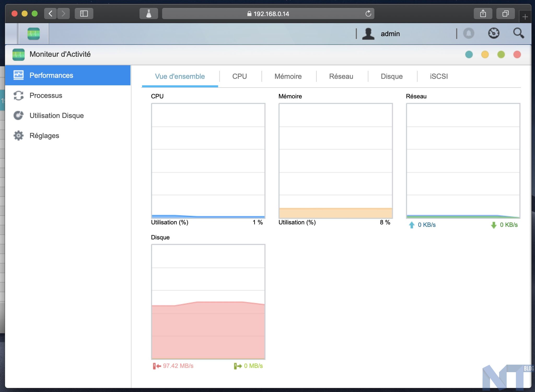Open the dashboard gauge icon
Viewport: 535px width, 392px height.
pyautogui.click(x=493, y=33)
